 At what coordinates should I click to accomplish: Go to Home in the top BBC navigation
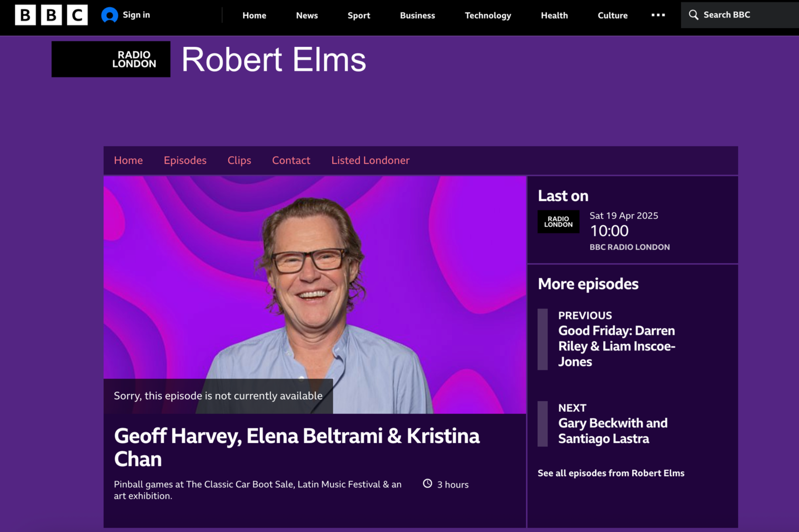pos(254,15)
